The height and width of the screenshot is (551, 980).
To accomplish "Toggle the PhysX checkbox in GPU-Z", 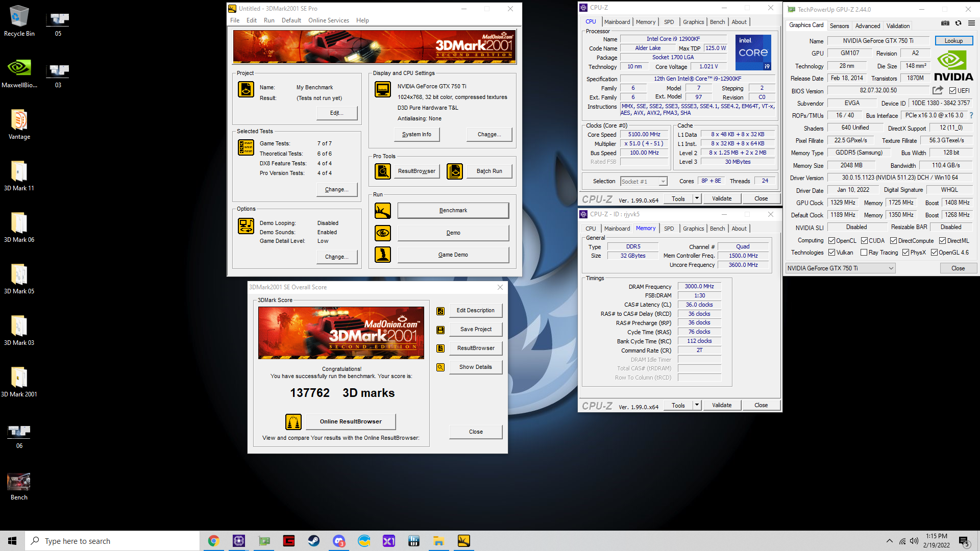I will pyautogui.click(x=905, y=253).
